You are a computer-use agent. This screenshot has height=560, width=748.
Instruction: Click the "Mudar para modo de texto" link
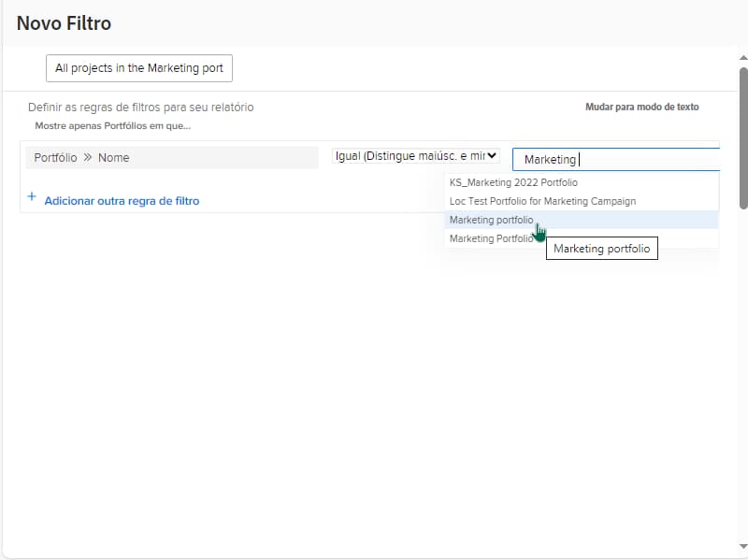pos(640,107)
